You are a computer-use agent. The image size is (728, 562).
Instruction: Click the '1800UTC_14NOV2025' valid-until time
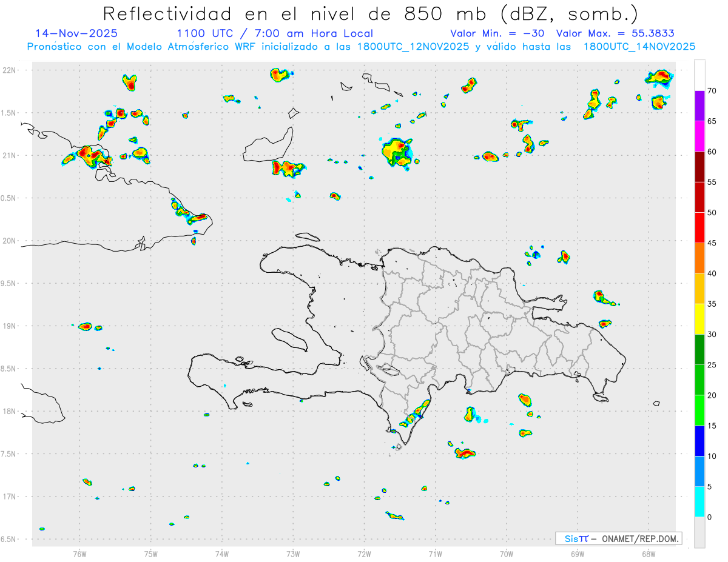(x=639, y=47)
